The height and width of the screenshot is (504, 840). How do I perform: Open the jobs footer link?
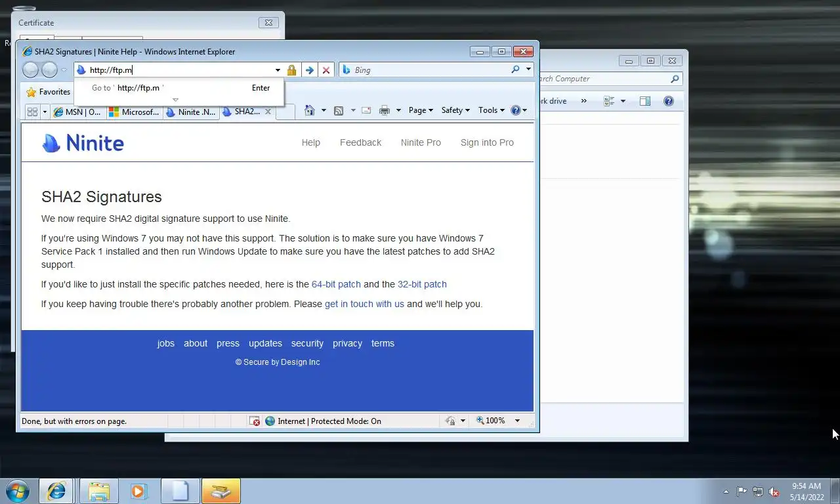click(166, 343)
